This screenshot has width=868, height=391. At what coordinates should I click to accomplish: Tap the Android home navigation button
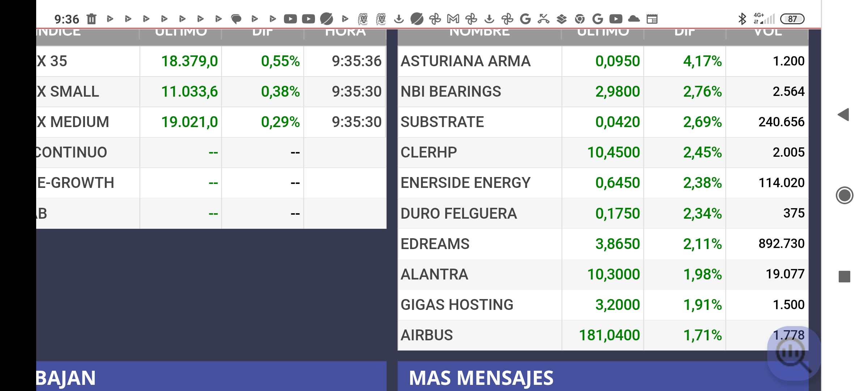[844, 195]
